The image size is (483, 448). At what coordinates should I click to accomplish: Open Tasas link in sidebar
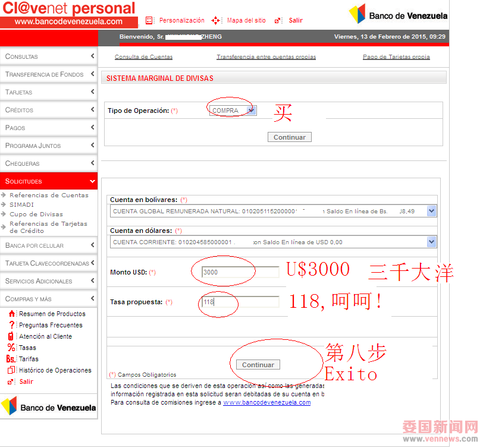click(x=28, y=348)
